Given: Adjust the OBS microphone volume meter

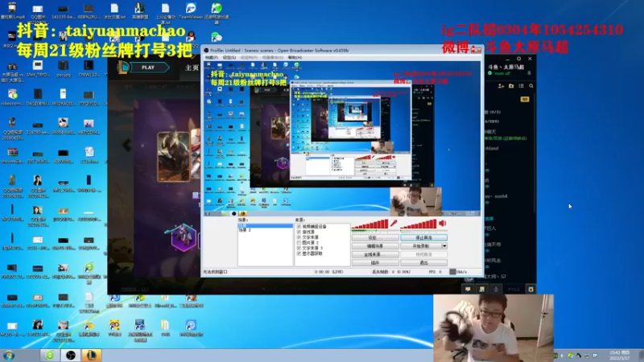Looking at the screenshot, I should click(369, 224).
